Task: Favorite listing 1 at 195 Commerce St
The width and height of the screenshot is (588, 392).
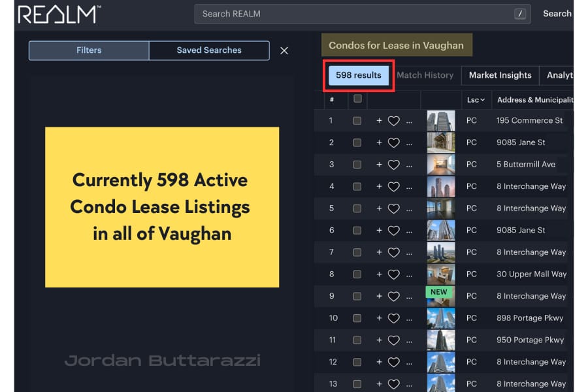Action: coord(393,121)
